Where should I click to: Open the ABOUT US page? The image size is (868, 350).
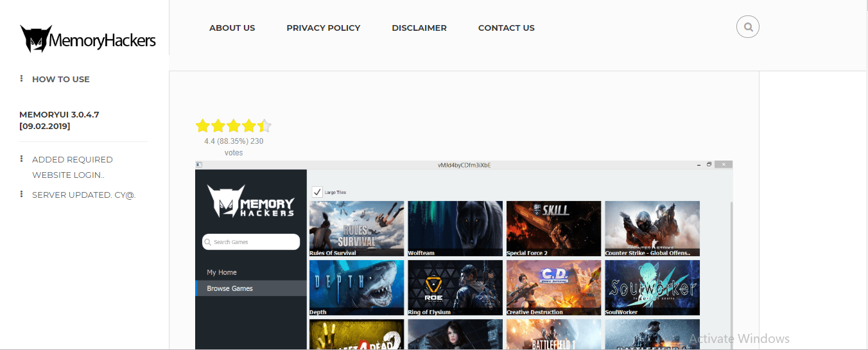click(x=232, y=28)
